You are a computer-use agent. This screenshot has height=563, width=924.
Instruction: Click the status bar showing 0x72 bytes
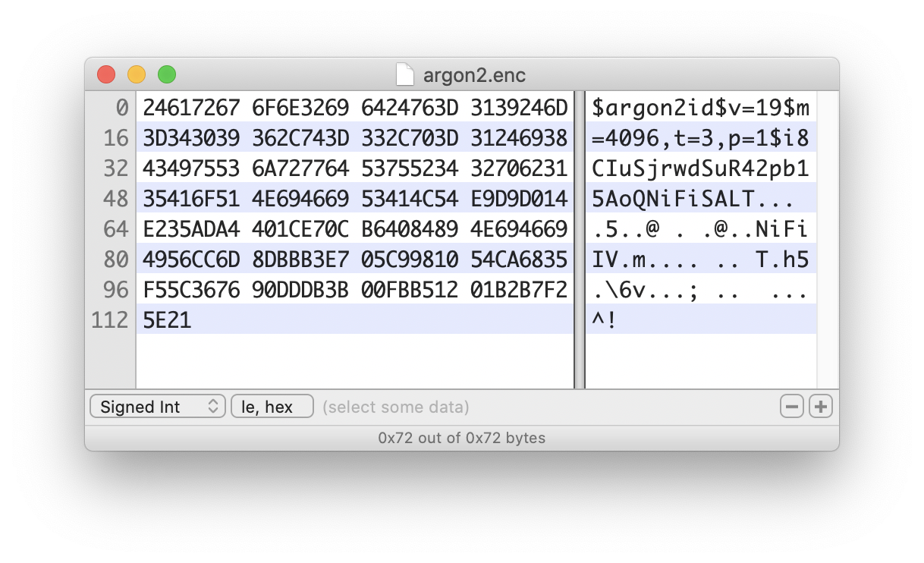click(462, 438)
